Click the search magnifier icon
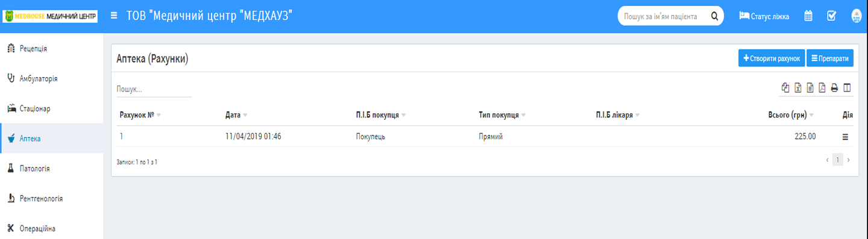 pyautogui.click(x=714, y=16)
